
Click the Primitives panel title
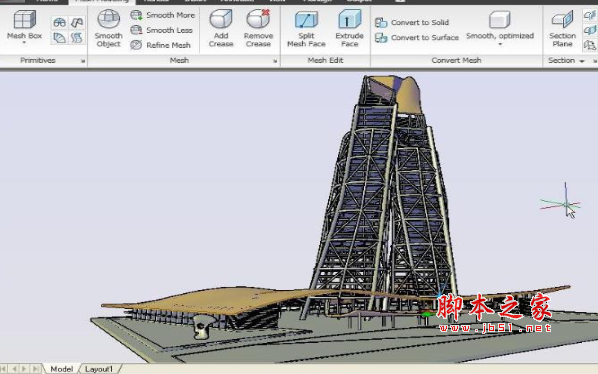coord(38,60)
